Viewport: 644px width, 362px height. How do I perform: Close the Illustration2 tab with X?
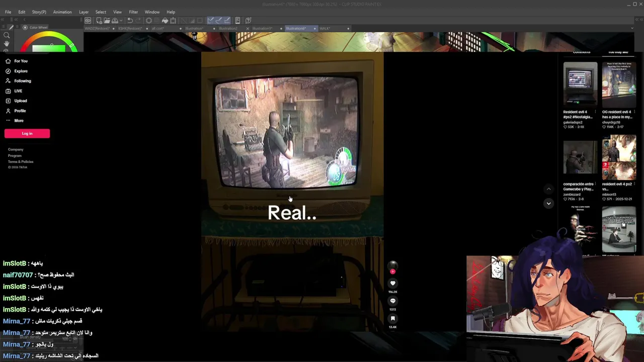click(248, 29)
